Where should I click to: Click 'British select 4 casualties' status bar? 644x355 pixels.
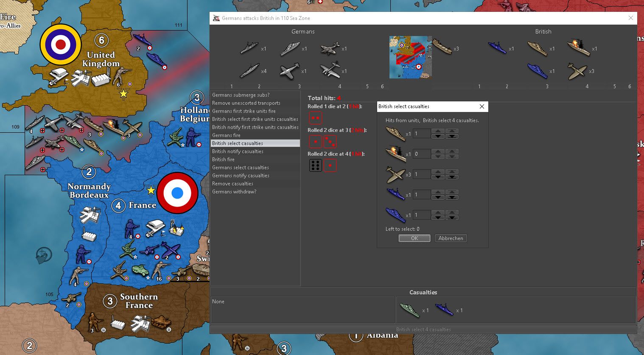pyautogui.click(x=423, y=329)
